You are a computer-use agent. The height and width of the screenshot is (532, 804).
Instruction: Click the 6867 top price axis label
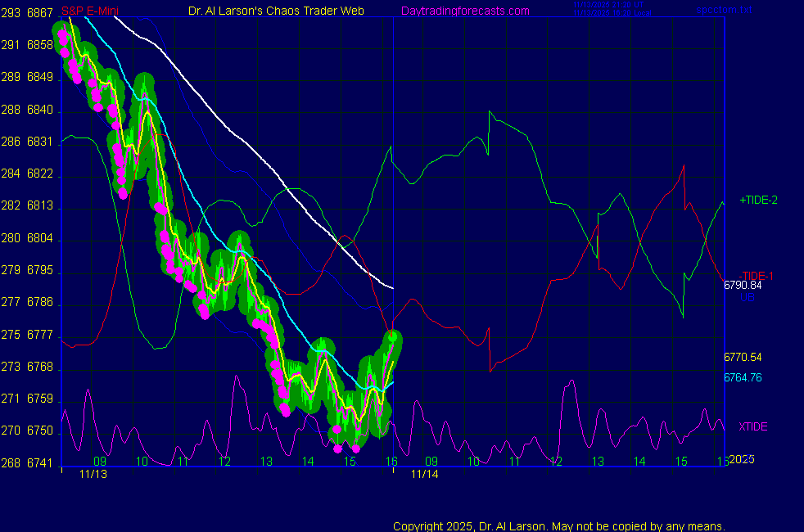coord(39,13)
